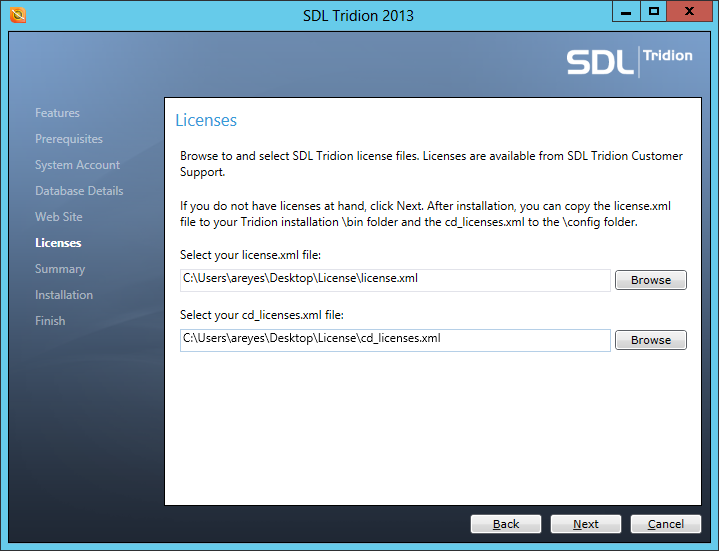Select the Finish step in sidebar

(50, 321)
